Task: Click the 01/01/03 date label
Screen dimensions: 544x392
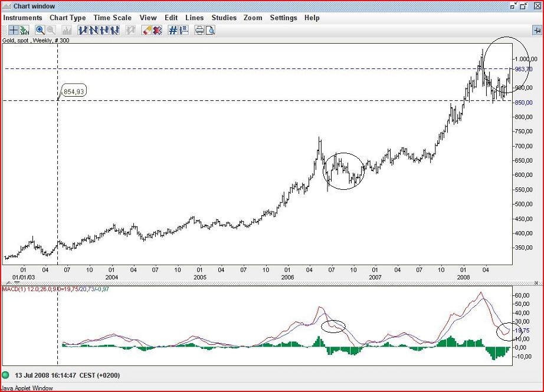Action: pos(24,277)
